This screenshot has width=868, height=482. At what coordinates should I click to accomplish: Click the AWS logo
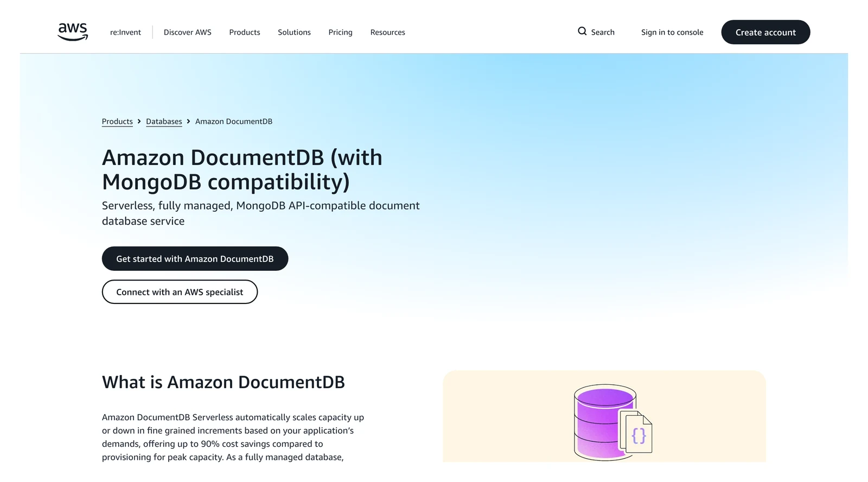coord(73,32)
